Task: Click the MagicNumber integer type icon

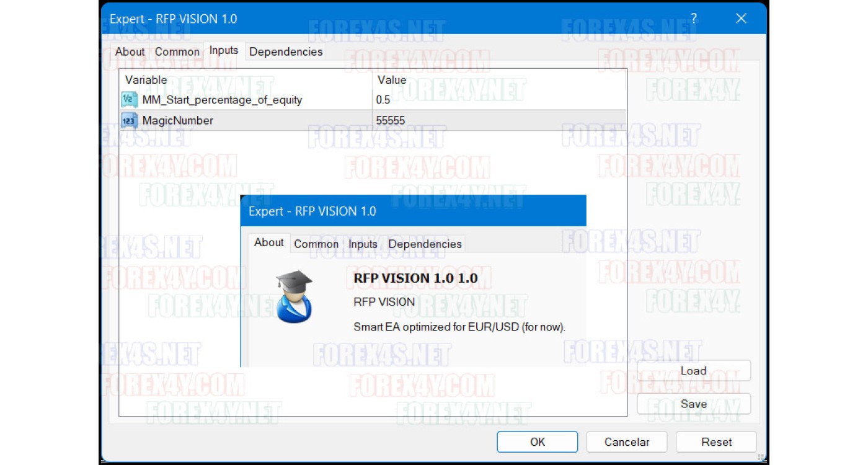Action: click(129, 120)
